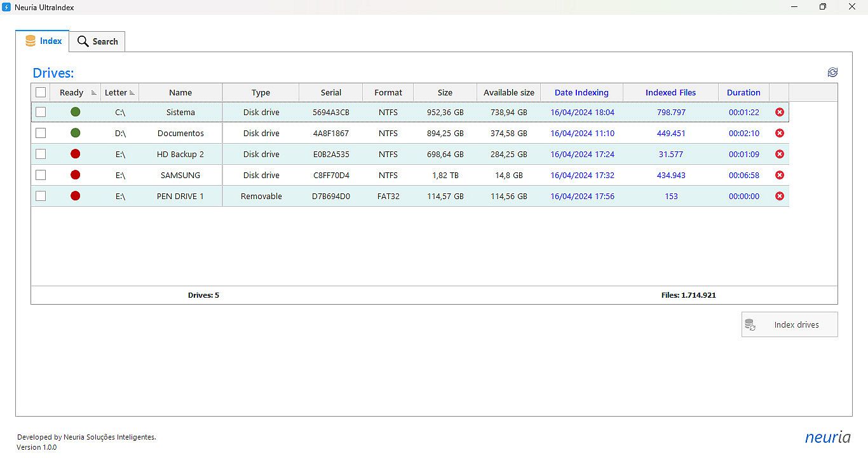Image resolution: width=868 pixels, height=458 pixels.
Task: Delete the SAMSUNG drive index
Action: tap(780, 175)
